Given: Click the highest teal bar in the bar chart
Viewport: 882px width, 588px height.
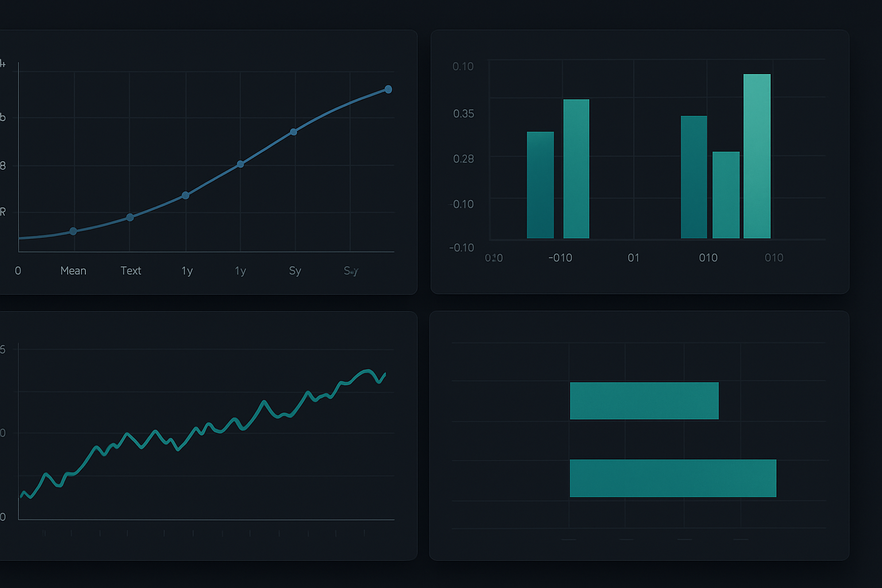Looking at the screenshot, I should (x=756, y=155).
